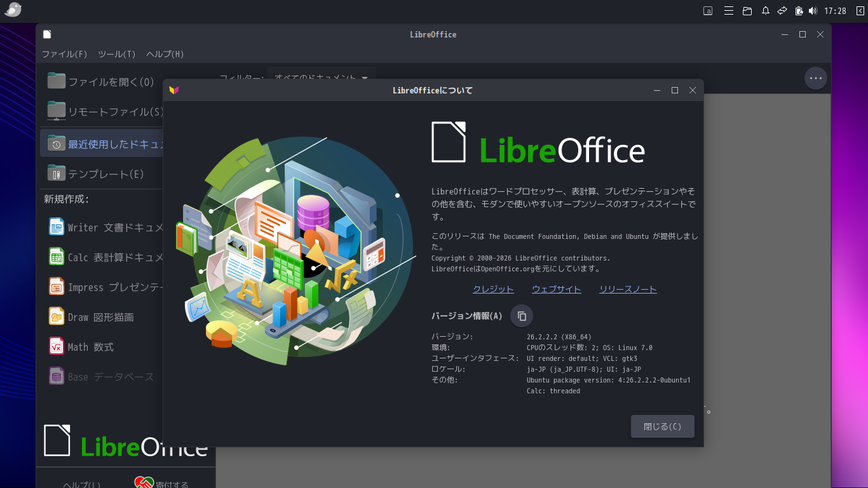Viewport: 868px width, 488px height.
Task: Open the file manager tray folder icon
Action: tap(747, 11)
